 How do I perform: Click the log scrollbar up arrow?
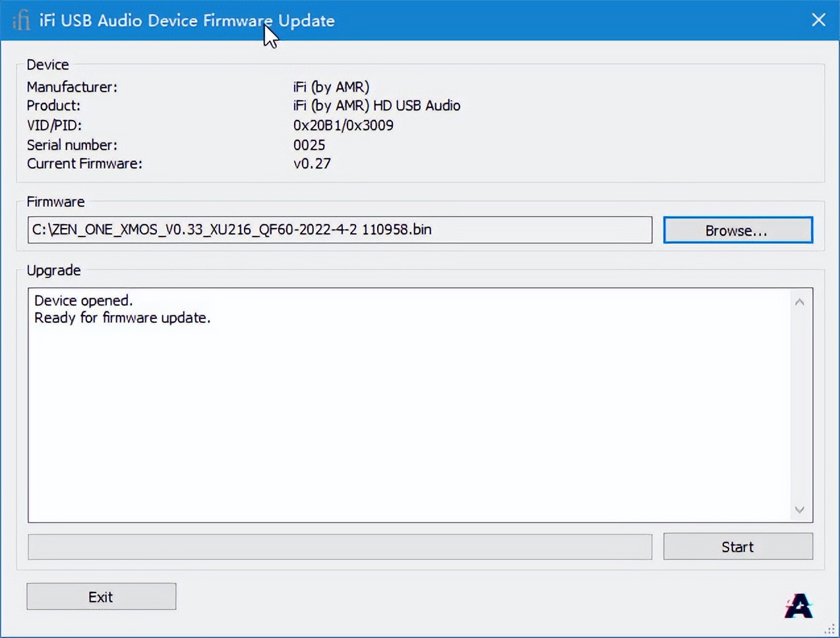(799, 302)
